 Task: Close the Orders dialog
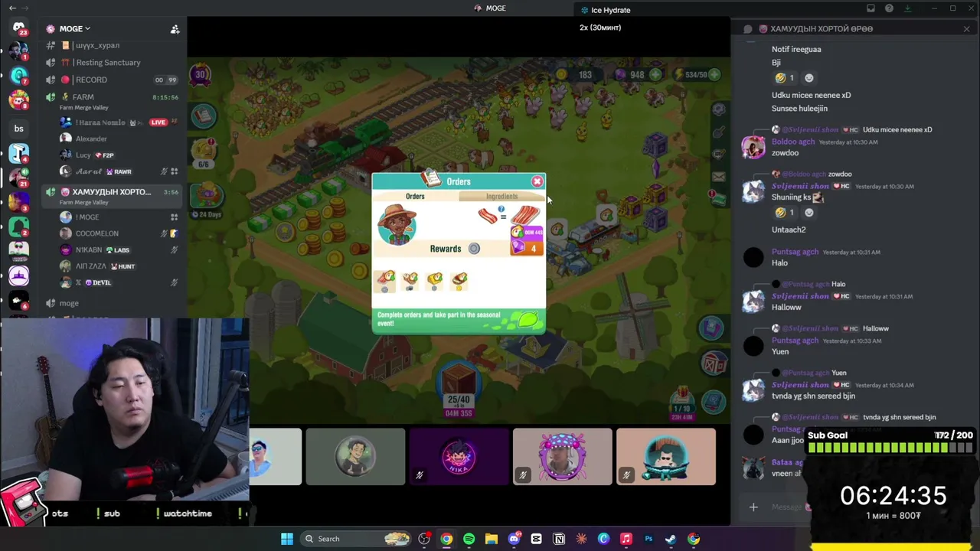pos(537,181)
